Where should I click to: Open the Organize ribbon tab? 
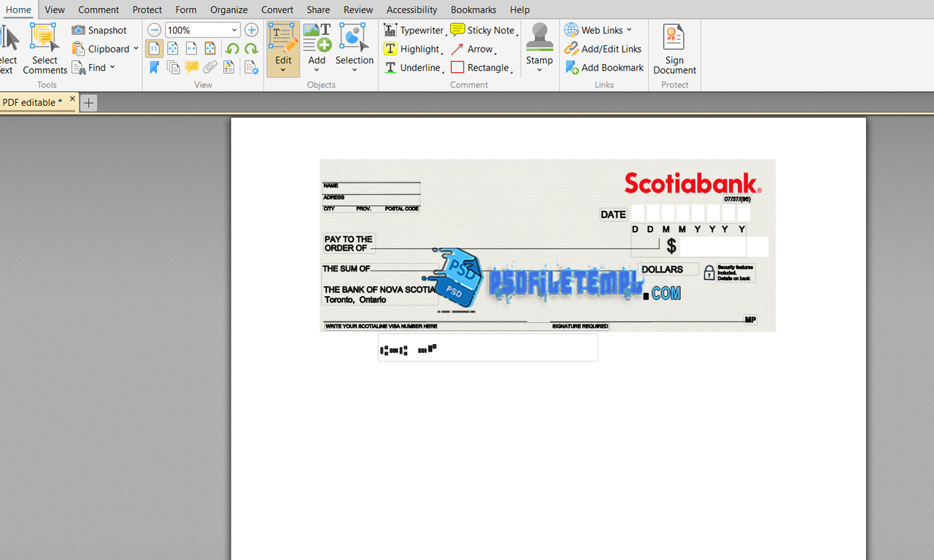click(x=229, y=9)
